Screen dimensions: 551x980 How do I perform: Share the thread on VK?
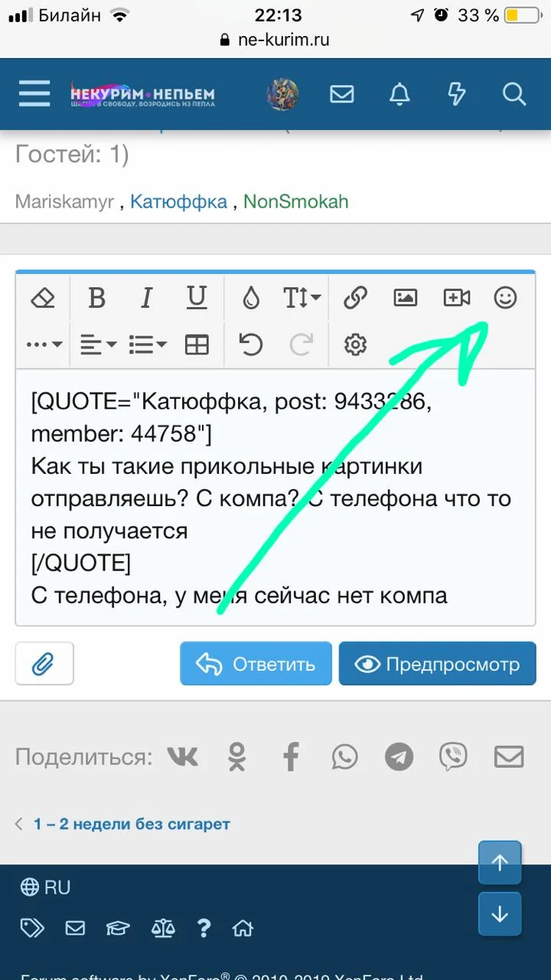pos(183,757)
